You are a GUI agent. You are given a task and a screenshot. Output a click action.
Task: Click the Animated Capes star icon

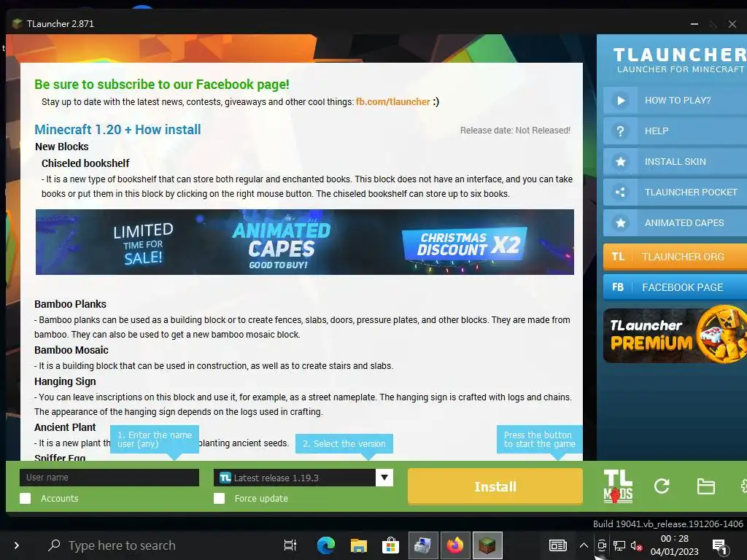point(620,223)
